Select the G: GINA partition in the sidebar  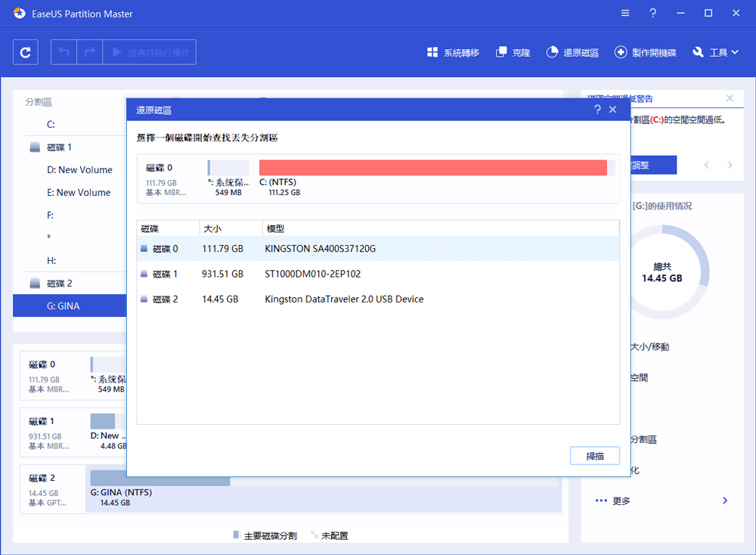point(70,305)
